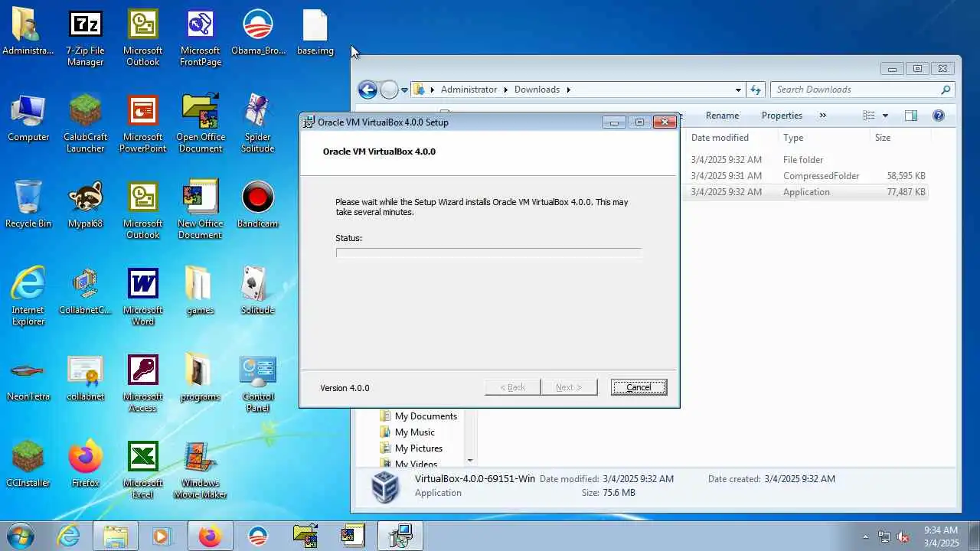Click Rename in Explorer toolbar
Viewport: 980px width, 551px height.
pyautogui.click(x=722, y=116)
